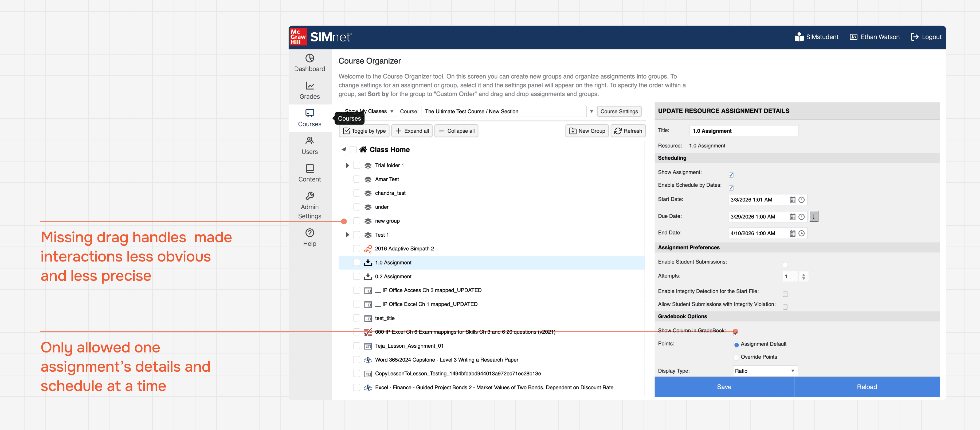Open Start Date calendar picker icon
980x430 pixels.
(x=793, y=200)
